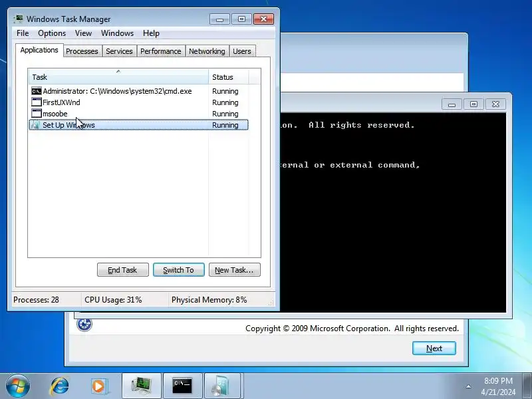Switch to the Services tab
Image resolution: width=532 pixels, height=399 pixels.
tap(119, 51)
